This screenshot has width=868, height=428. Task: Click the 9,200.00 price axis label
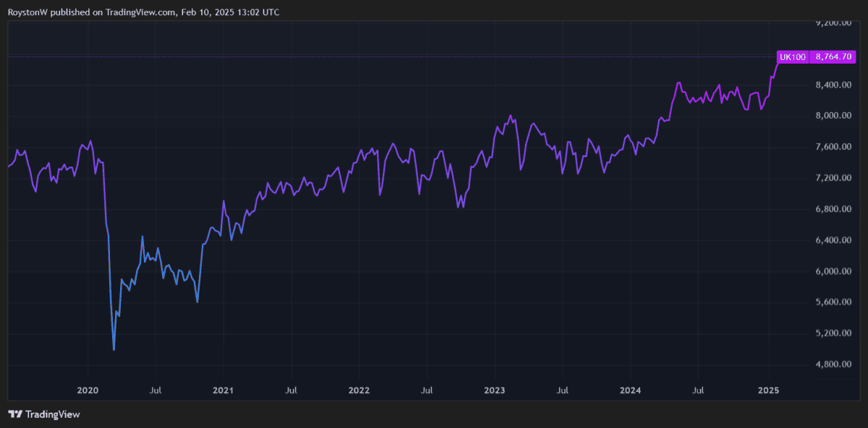(832, 22)
